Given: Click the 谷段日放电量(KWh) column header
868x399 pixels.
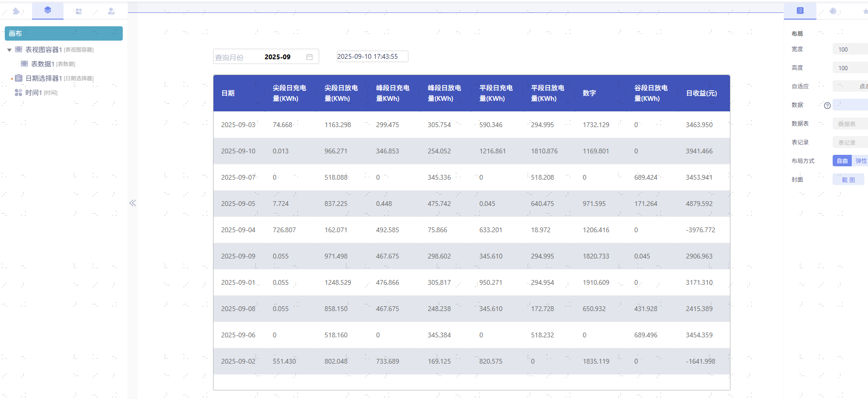Looking at the screenshot, I should point(651,93).
